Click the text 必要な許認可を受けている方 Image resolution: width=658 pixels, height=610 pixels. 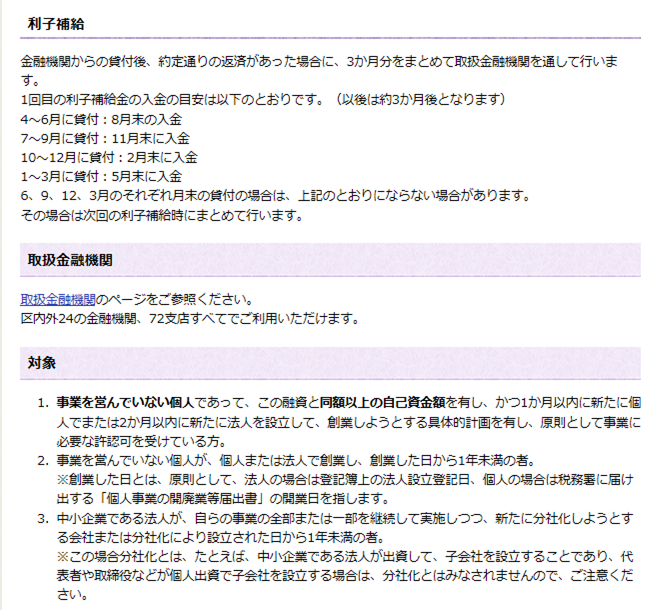click(x=142, y=441)
